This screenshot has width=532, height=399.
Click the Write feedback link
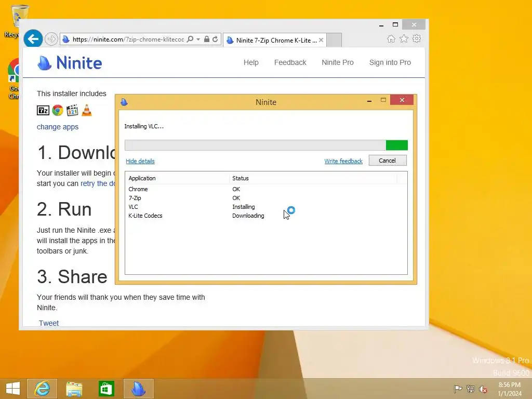tap(343, 161)
